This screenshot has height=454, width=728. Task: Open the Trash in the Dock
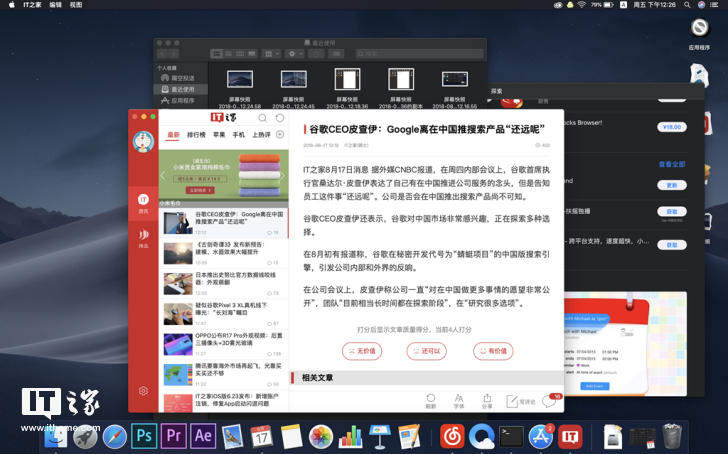point(671,436)
